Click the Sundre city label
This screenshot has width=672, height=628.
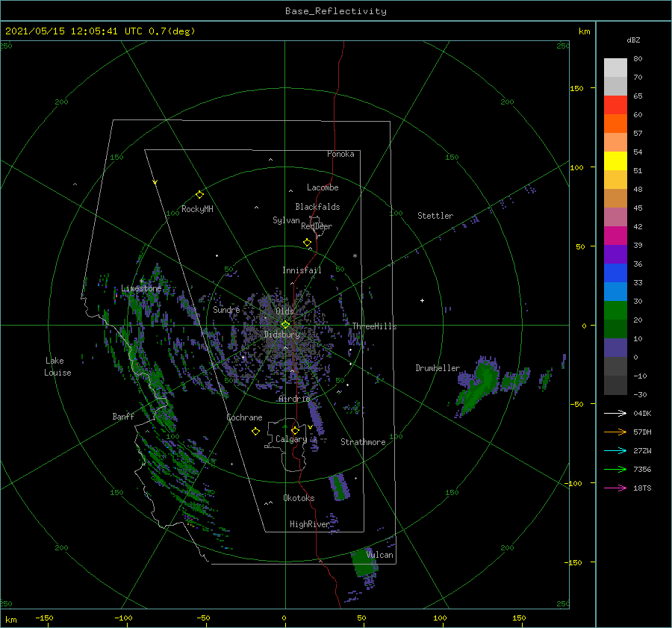(x=226, y=309)
